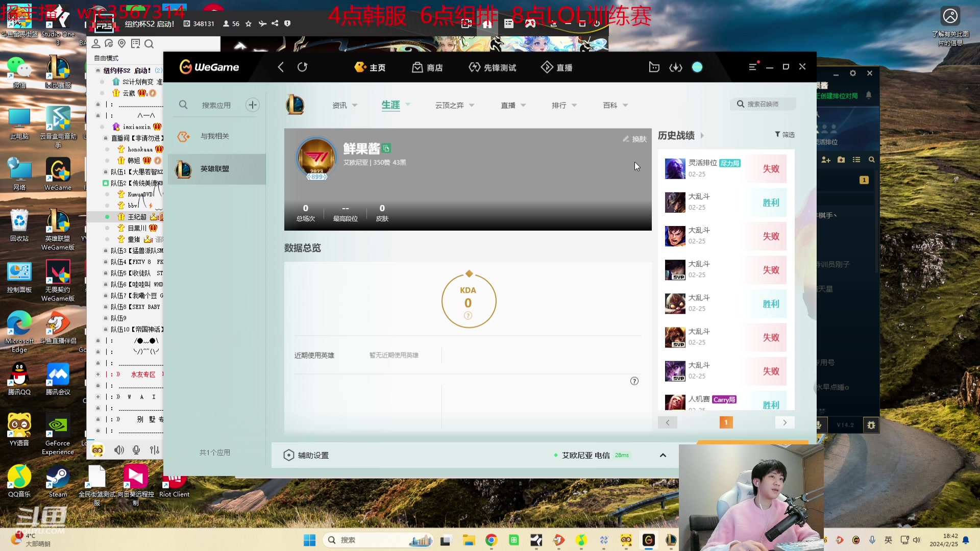Open the 人机赛 Carry局 match record

click(726, 402)
